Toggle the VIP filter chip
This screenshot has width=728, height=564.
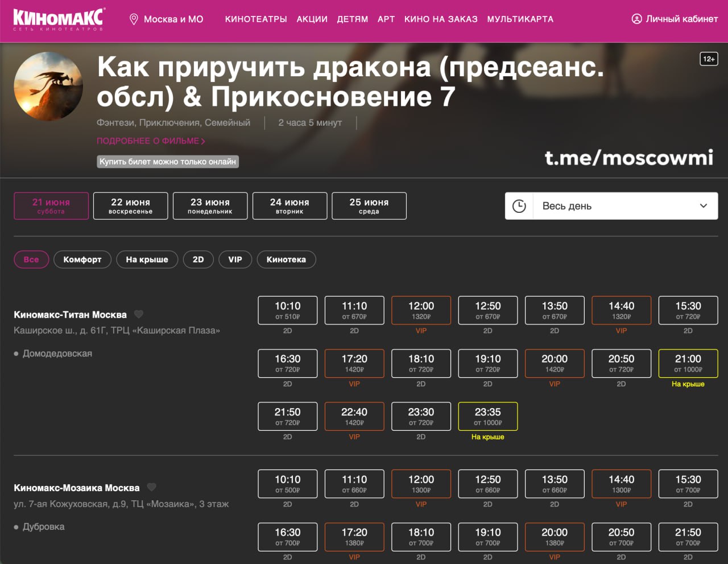pyautogui.click(x=235, y=260)
